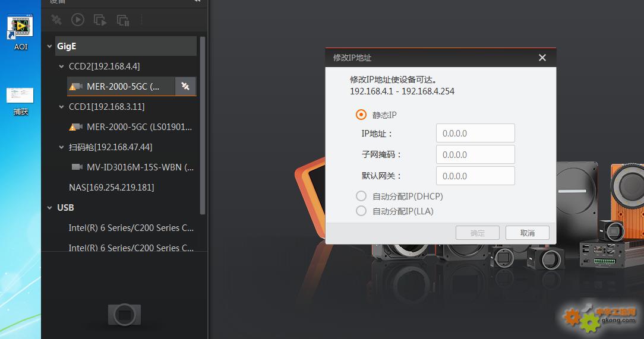Click the device list vertical scrollbar
This screenshot has width=644, height=339.
click(x=202, y=125)
